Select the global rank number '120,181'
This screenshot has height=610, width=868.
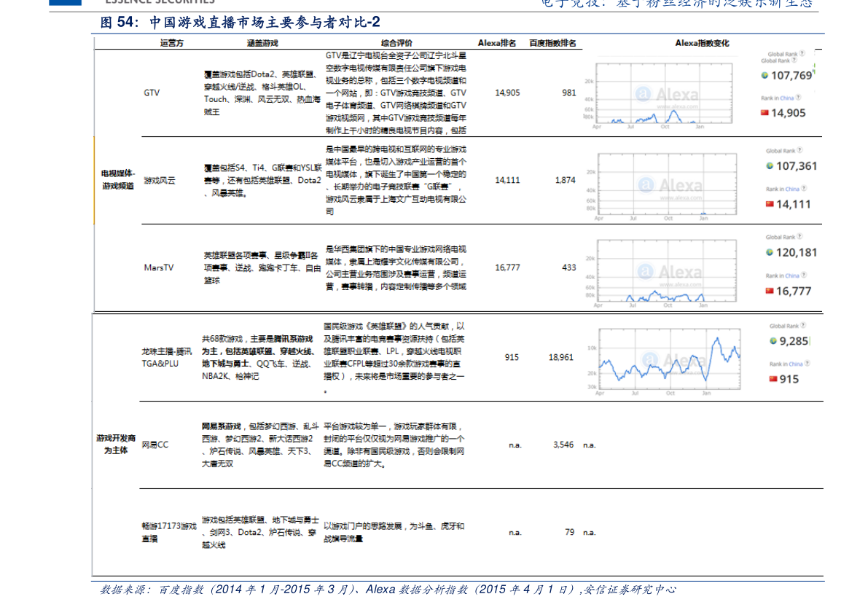[x=797, y=252]
